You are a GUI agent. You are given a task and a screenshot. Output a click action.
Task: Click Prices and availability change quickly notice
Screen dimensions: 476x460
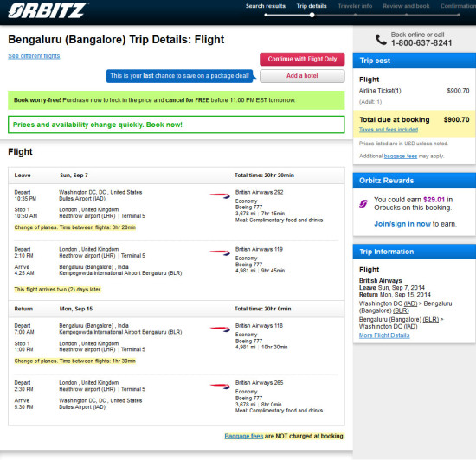coord(176,125)
